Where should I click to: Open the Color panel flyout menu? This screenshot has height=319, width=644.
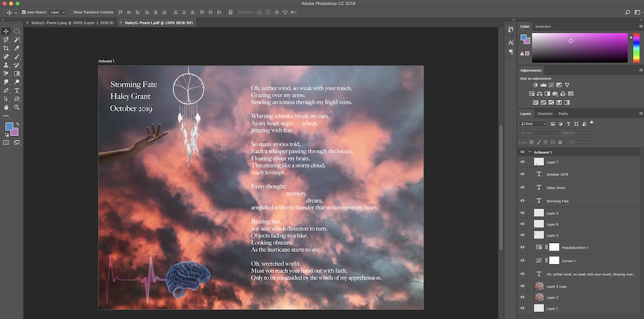(641, 26)
